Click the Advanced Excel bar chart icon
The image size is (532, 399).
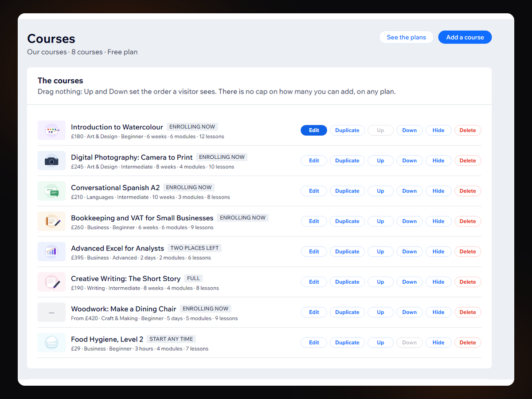(51, 251)
